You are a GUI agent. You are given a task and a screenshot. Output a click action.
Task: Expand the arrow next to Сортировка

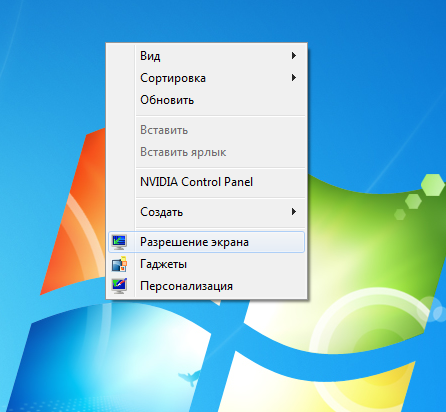294,78
